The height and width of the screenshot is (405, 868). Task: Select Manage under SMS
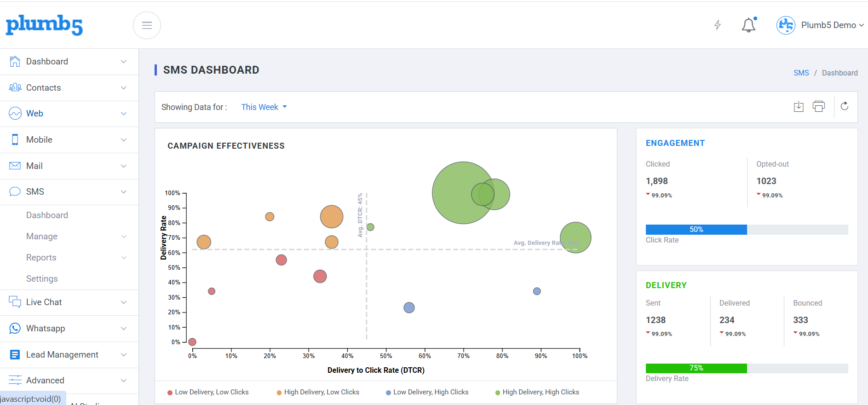(x=42, y=236)
